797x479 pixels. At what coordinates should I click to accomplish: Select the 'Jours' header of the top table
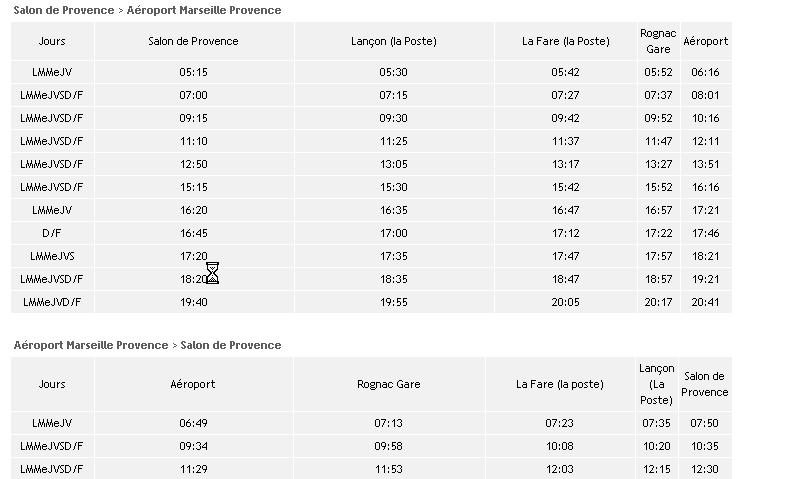click(x=52, y=42)
